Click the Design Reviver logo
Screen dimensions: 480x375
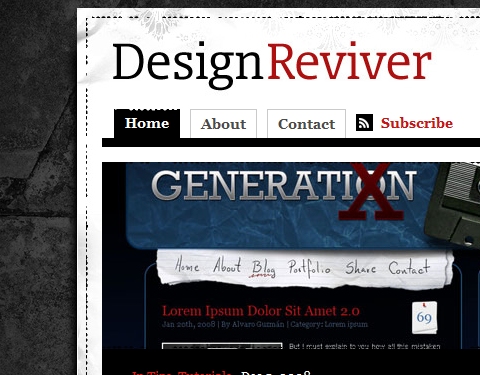272,65
